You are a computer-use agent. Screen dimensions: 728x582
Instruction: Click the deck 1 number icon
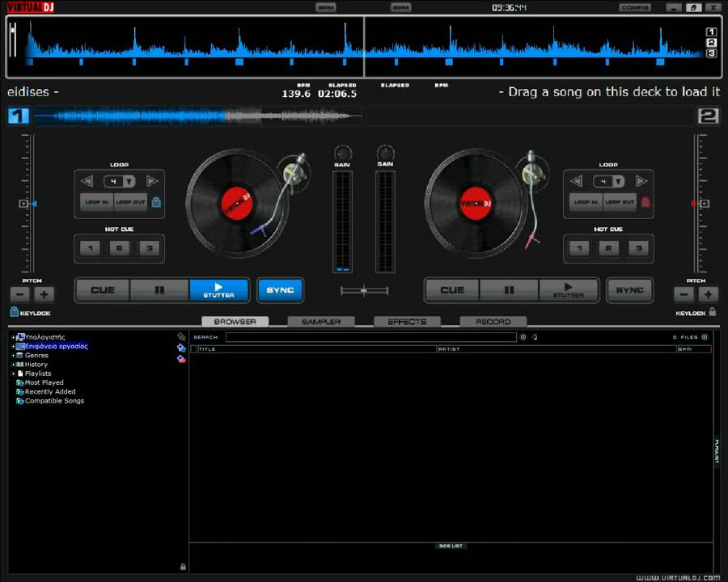point(19,116)
